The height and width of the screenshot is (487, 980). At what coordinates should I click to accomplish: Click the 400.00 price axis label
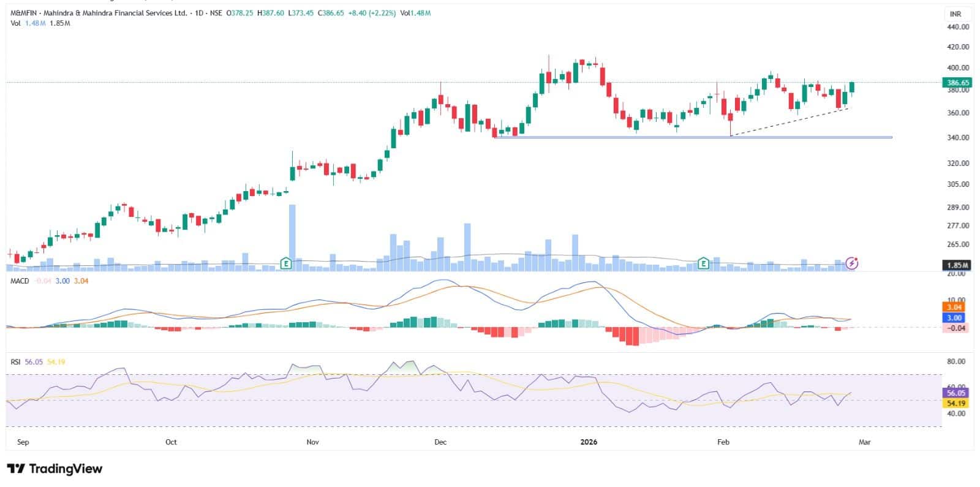click(x=958, y=68)
